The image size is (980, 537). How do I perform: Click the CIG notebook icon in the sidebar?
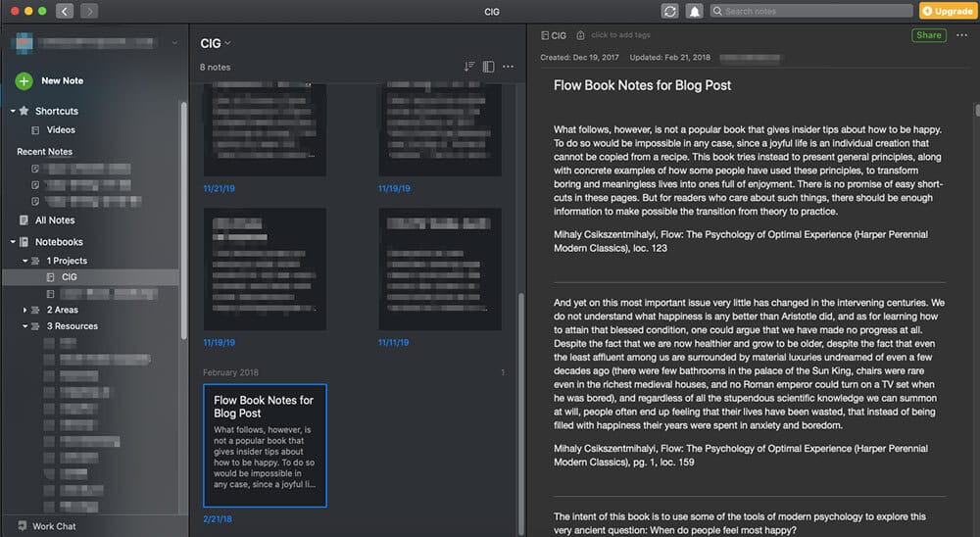(x=50, y=277)
